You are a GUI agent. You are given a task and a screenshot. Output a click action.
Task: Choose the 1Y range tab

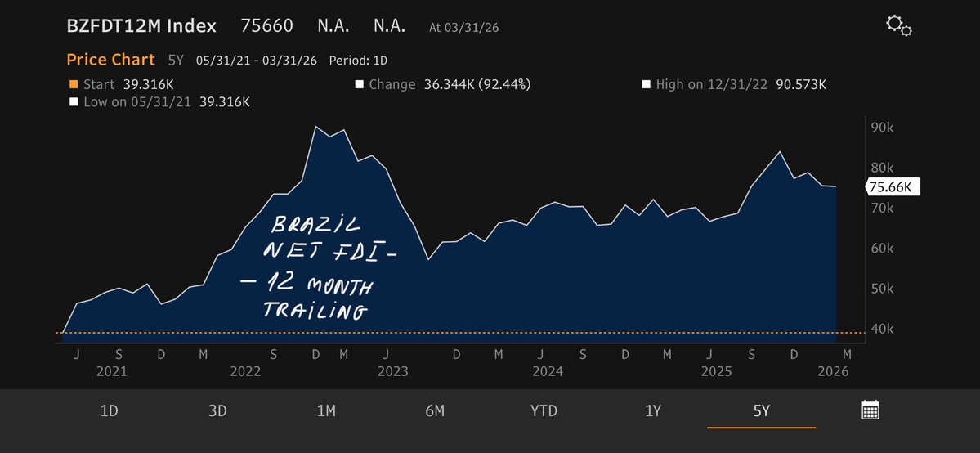click(x=652, y=411)
